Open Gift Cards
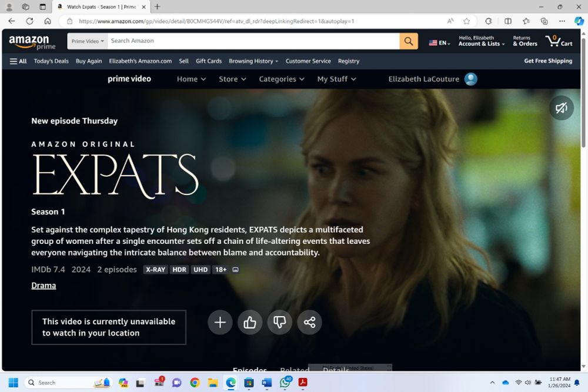 [209, 61]
